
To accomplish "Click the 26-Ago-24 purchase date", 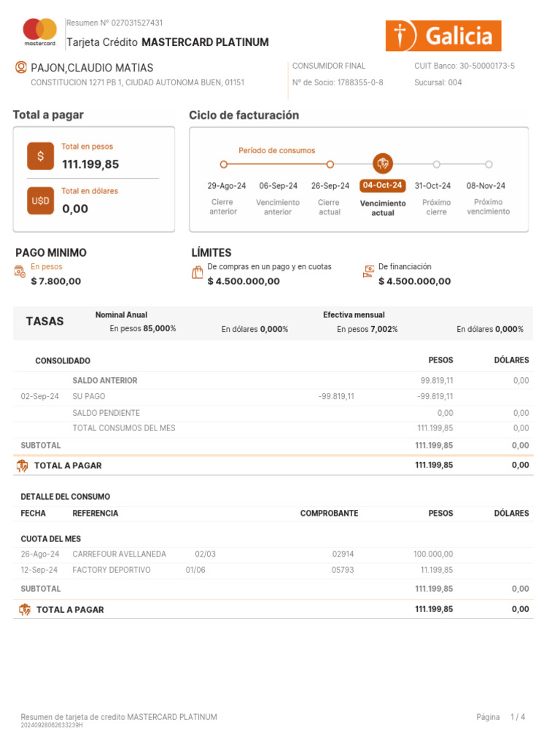I will pos(40,554).
